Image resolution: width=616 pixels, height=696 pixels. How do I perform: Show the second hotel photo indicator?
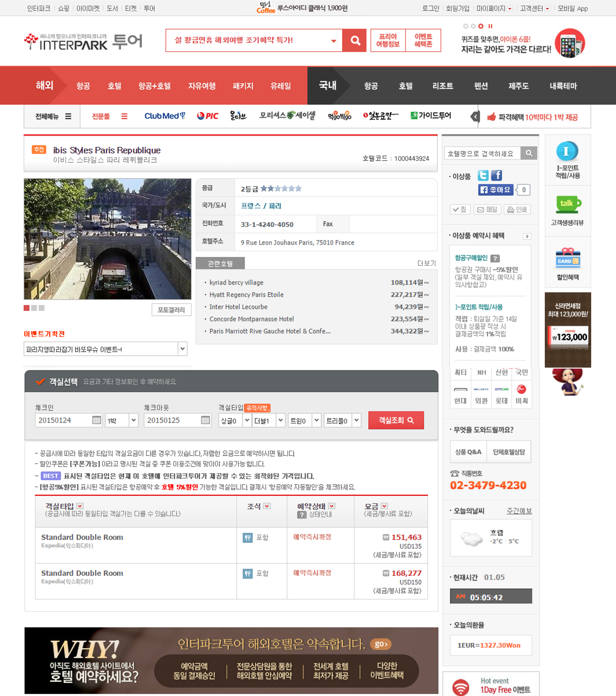pyautogui.click(x=34, y=308)
